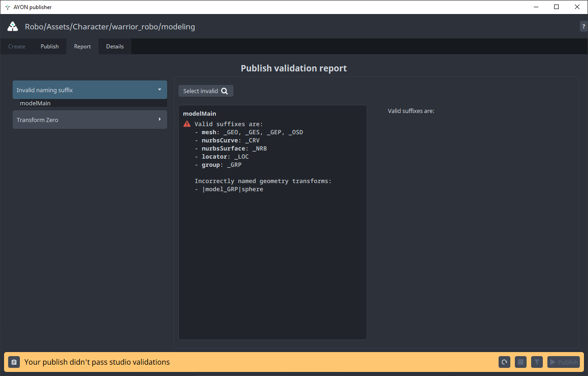Click the disabled Publish button
588x376 pixels.
(564, 362)
